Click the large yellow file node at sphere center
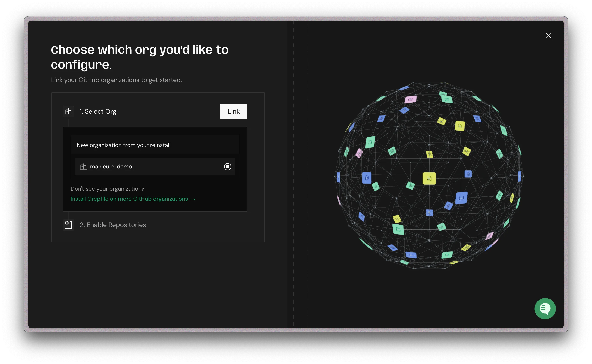The height and width of the screenshot is (364, 592). pos(429,178)
